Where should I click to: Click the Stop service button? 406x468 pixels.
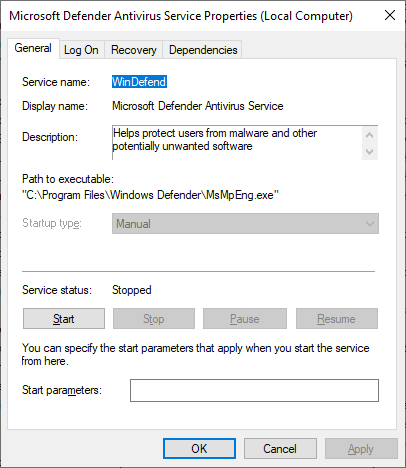[x=154, y=319]
